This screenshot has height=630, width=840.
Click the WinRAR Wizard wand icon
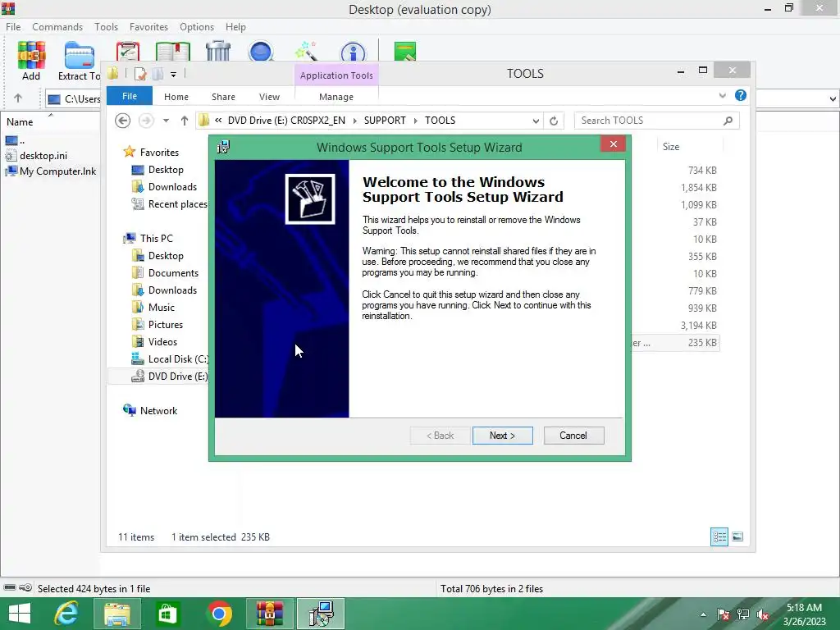(307, 52)
